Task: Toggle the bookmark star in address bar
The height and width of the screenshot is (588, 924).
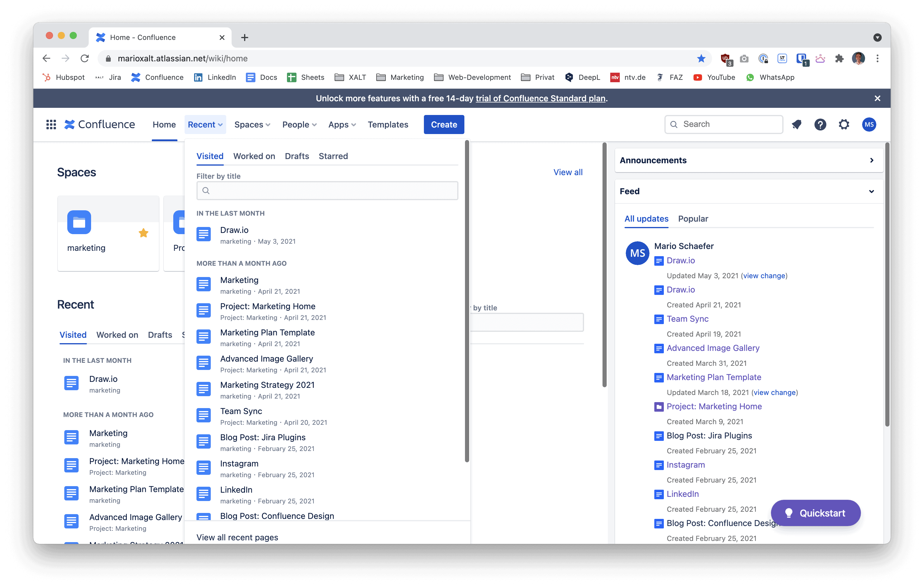Action: pyautogui.click(x=701, y=58)
